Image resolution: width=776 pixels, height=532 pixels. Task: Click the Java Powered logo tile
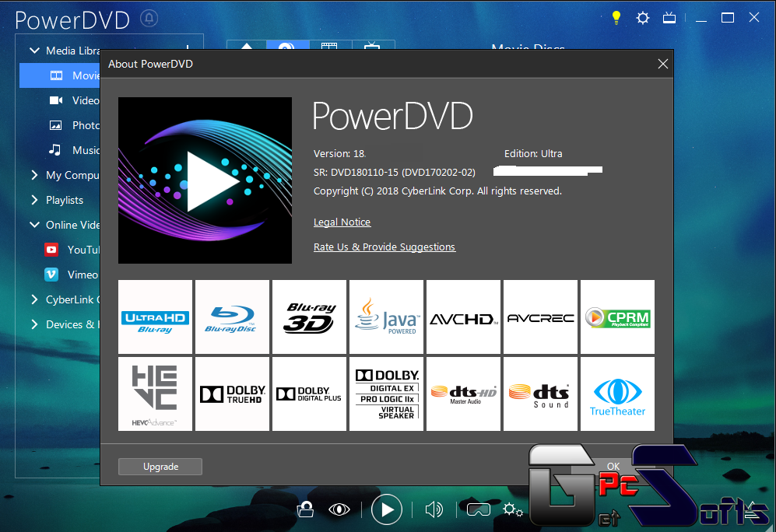point(387,317)
